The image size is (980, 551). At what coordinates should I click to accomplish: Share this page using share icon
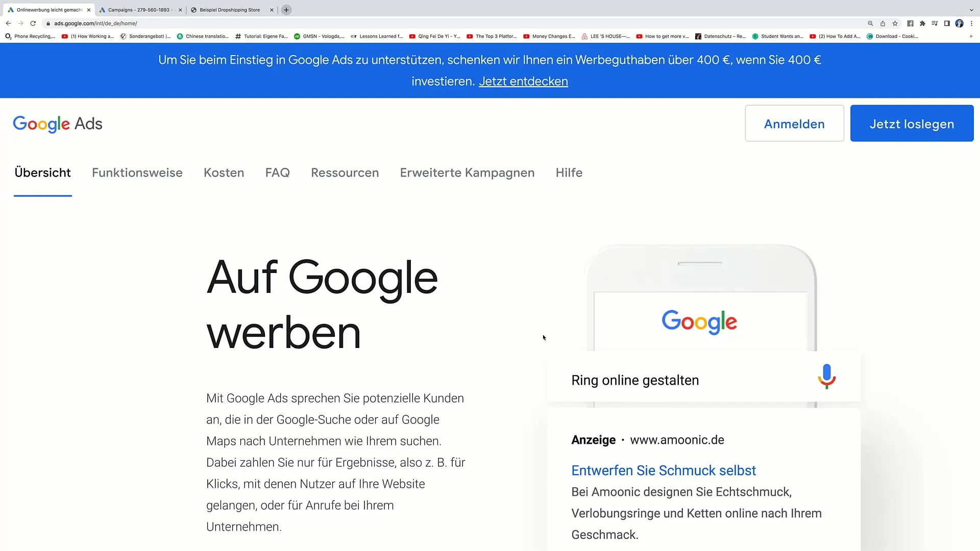pos(883,23)
